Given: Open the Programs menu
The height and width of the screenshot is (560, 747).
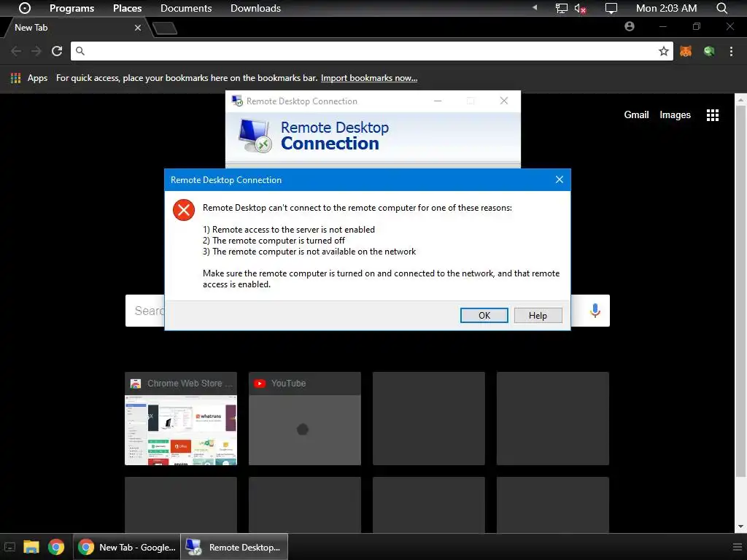Looking at the screenshot, I should pyautogui.click(x=72, y=8).
